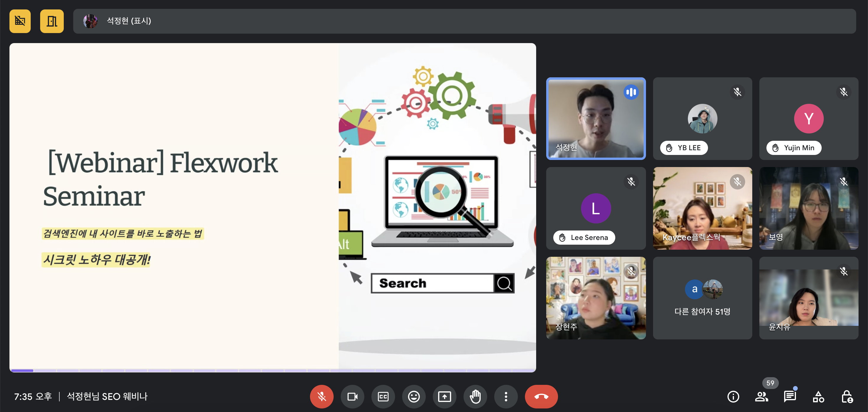
Task: Raise hand using the hand icon
Action: coord(475,396)
